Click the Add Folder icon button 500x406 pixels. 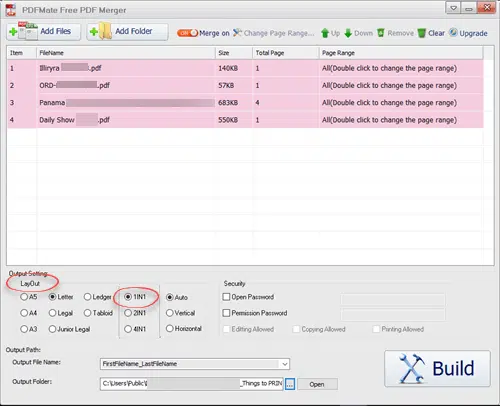pyautogui.click(x=127, y=32)
